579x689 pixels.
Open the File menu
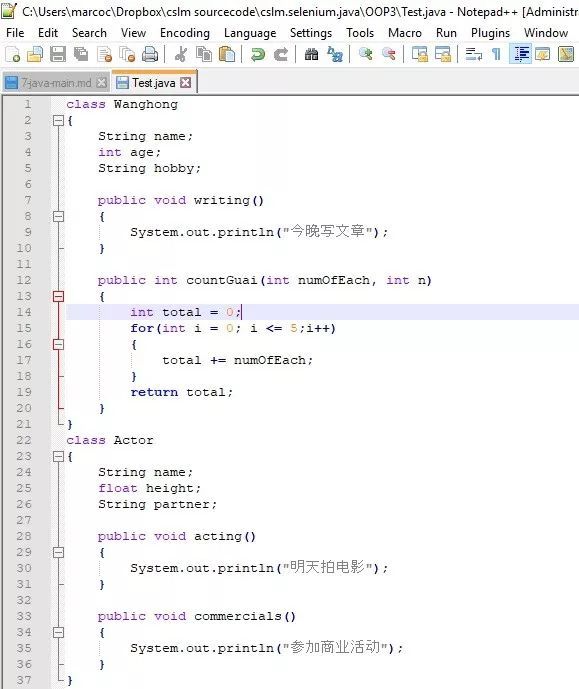click(15, 33)
